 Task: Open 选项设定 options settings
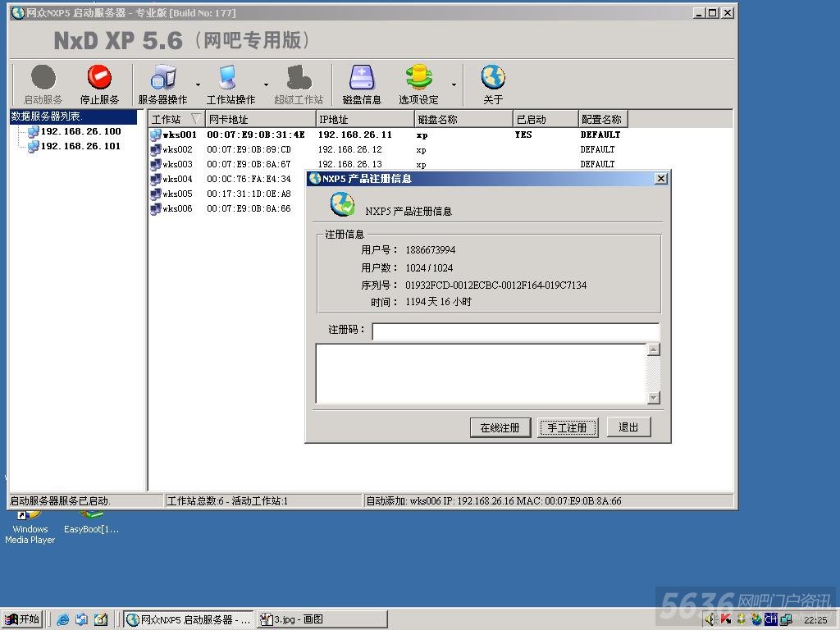click(x=418, y=84)
